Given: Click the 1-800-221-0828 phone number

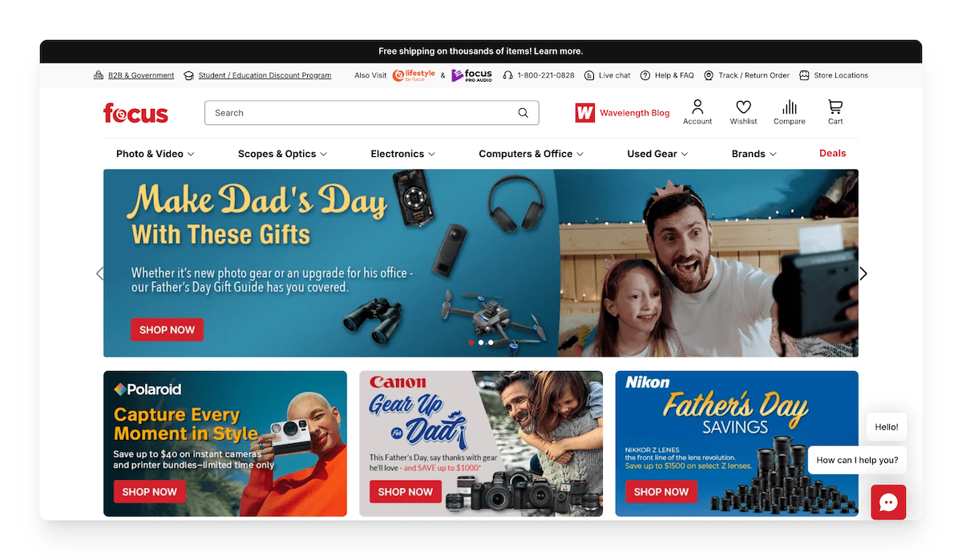Looking at the screenshot, I should click(546, 75).
